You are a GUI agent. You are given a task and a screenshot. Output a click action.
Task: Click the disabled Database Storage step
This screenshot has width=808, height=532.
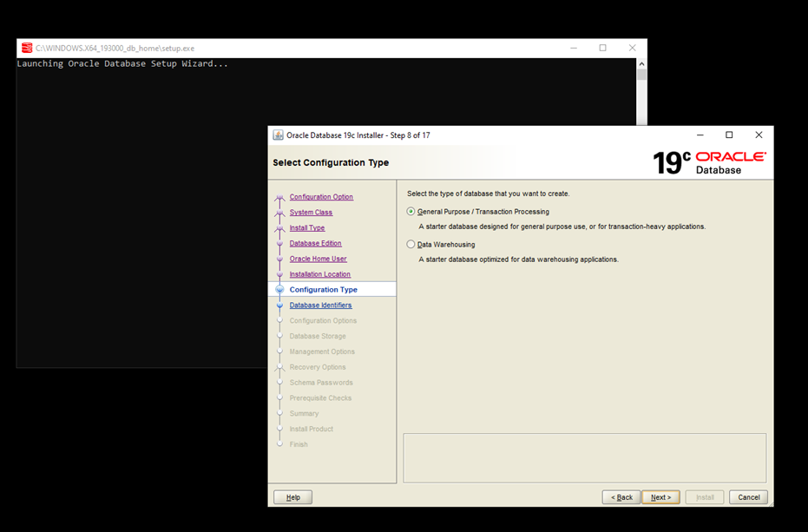tap(318, 336)
